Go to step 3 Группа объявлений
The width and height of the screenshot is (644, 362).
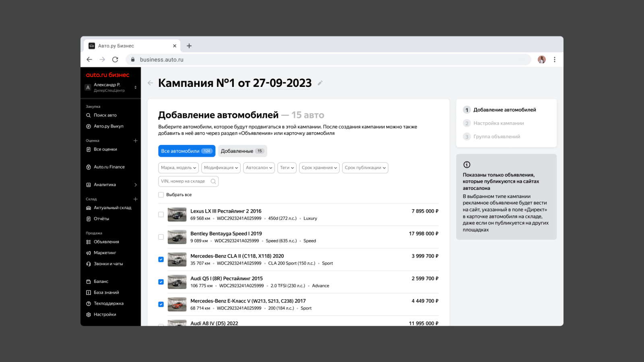[x=491, y=137]
